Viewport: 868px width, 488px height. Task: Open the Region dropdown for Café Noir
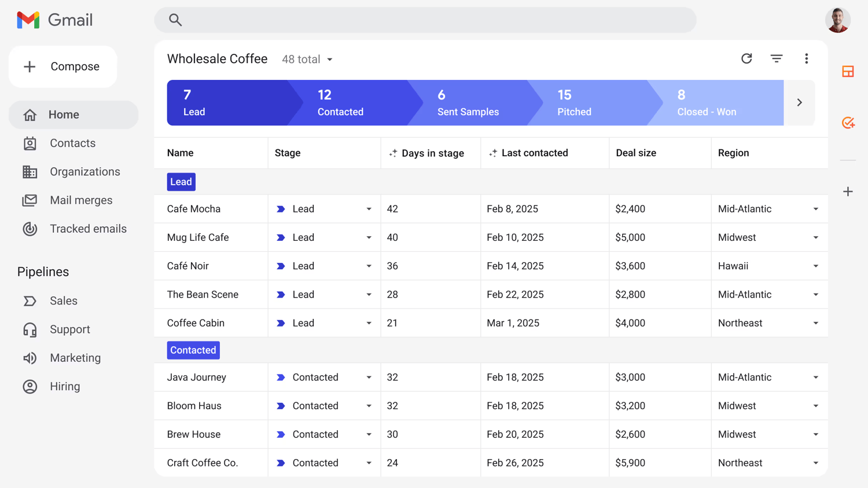click(x=816, y=266)
